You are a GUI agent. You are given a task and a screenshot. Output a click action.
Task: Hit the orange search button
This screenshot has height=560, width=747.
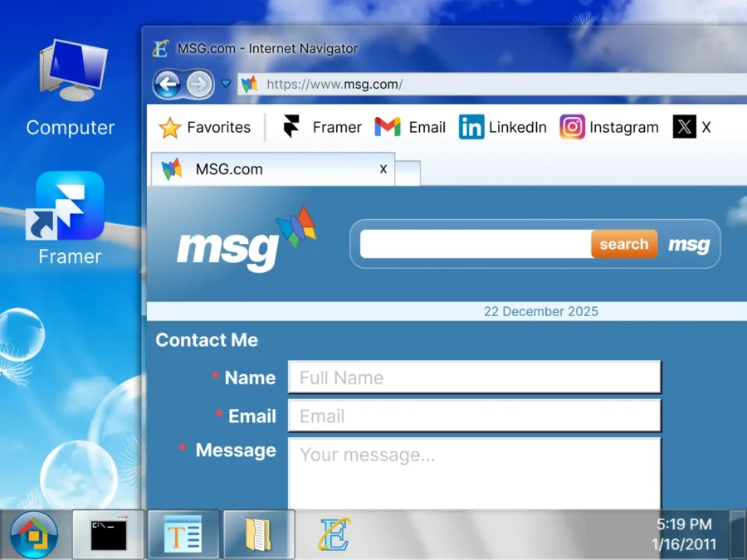624,244
